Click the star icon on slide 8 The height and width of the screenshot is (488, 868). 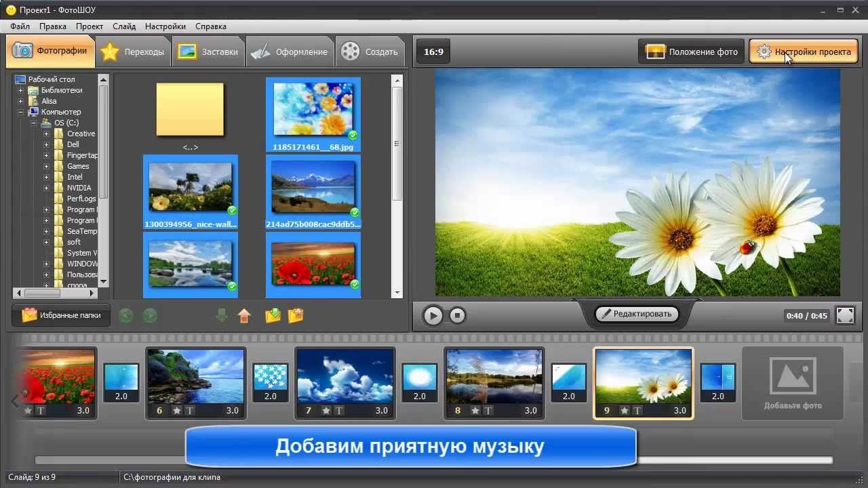[475, 410]
